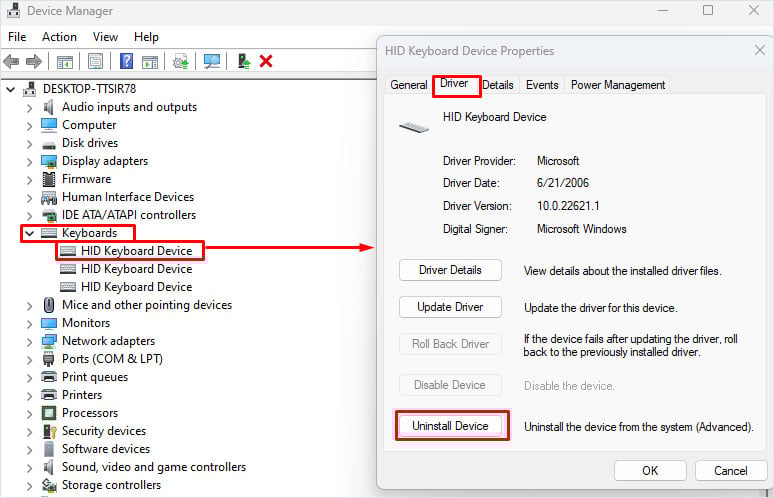Expand the Monitors category
Screen dimensions: 774x498
click(x=30, y=324)
